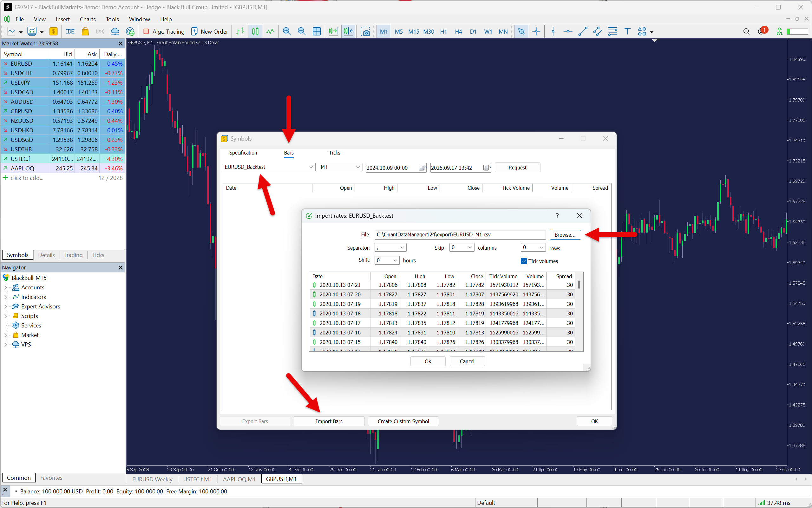Expand the Expert Advisors tree node

click(x=5, y=307)
